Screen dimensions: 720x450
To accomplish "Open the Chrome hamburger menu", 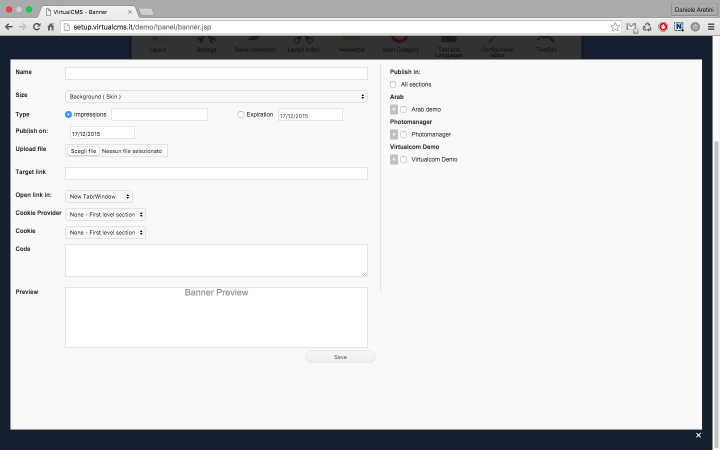I will pos(711,26).
